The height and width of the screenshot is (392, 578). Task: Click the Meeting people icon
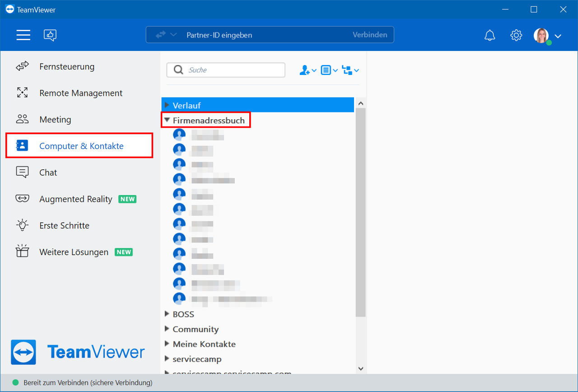point(22,119)
